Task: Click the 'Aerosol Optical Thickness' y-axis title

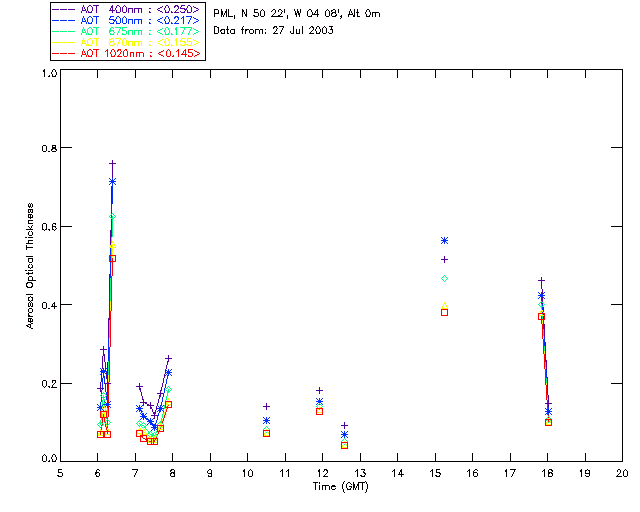Action: (x=30, y=266)
